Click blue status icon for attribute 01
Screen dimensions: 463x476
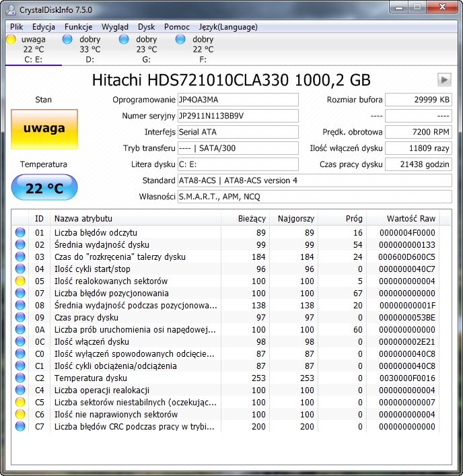click(20, 232)
